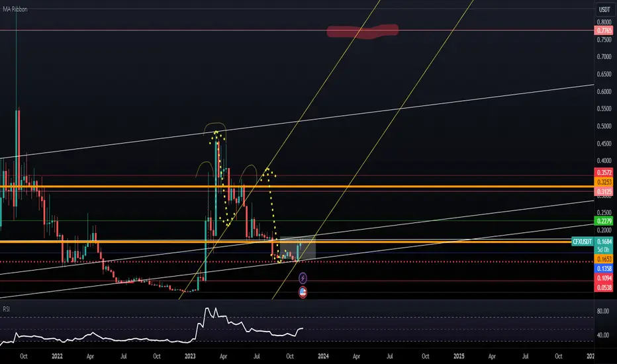Click the 2022 year label on time axis
Image resolution: width=617 pixels, height=364 pixels.
[x=57, y=356]
